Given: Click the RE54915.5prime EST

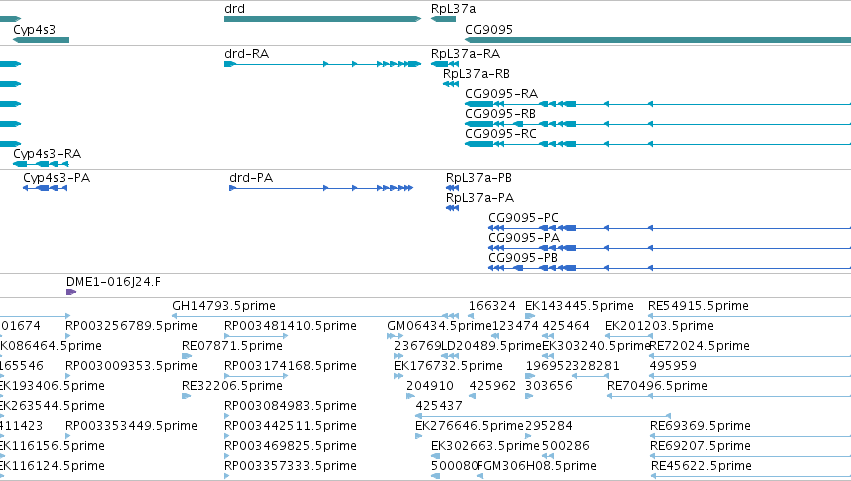Looking at the screenshot, I should [x=750, y=316].
